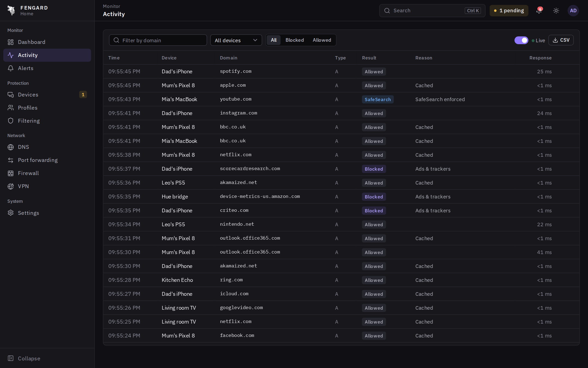Click the top Search box
Viewport: 588px width, 368px height.
pyautogui.click(x=432, y=11)
